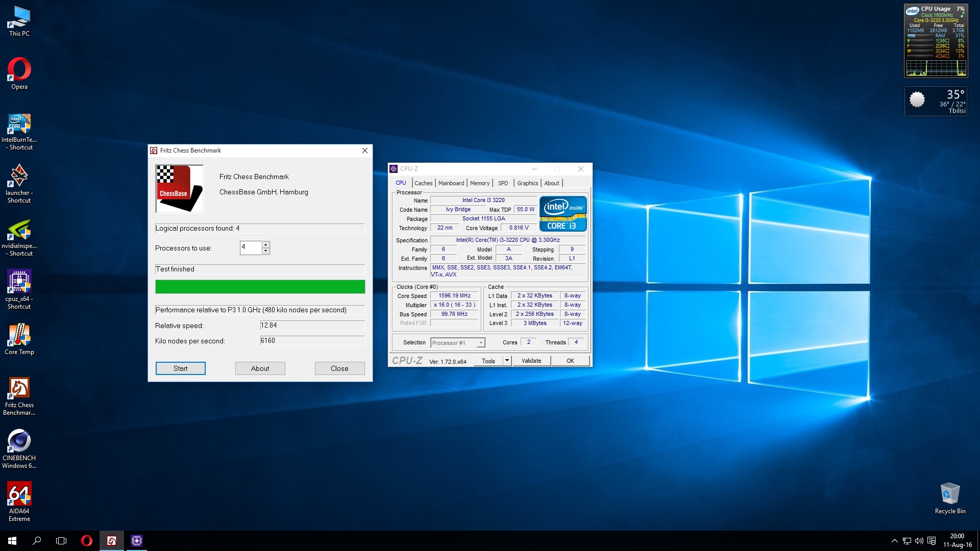Viewport: 980px width, 551px height.
Task: Show hidden system tray icons
Action: tap(894, 541)
